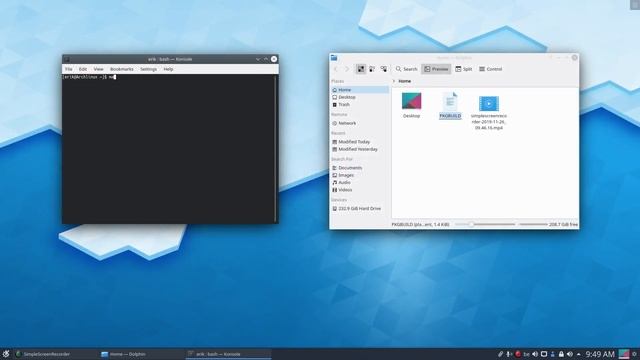Switch to Konsole taskbar entry

click(229, 354)
